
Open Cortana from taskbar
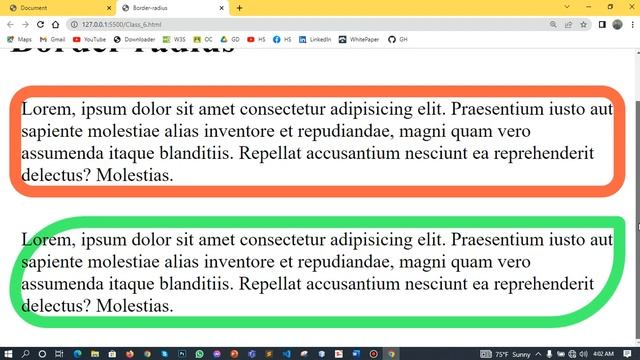[x=42, y=354]
